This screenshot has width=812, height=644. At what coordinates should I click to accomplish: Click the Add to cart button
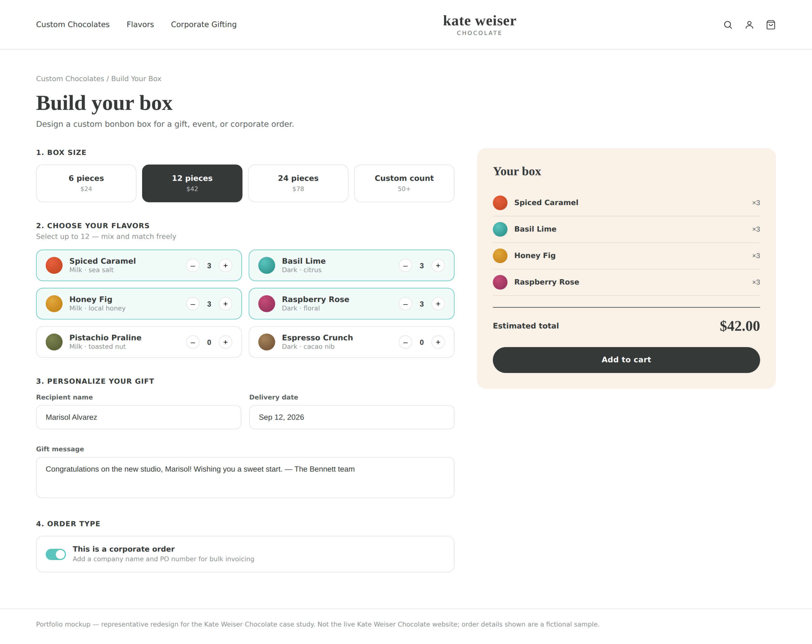(626, 360)
